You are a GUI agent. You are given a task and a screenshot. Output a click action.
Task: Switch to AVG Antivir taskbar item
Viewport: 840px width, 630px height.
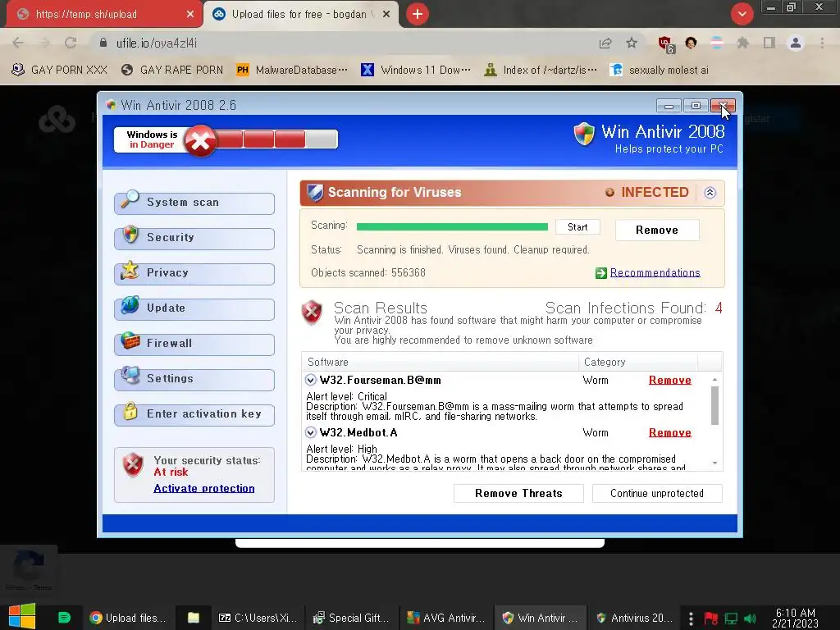(445, 618)
